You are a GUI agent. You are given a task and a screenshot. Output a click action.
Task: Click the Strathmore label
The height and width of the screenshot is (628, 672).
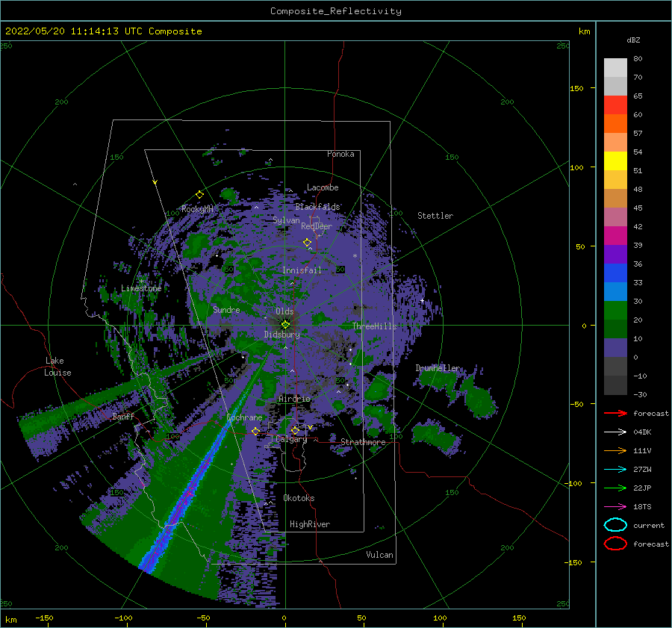coord(363,442)
